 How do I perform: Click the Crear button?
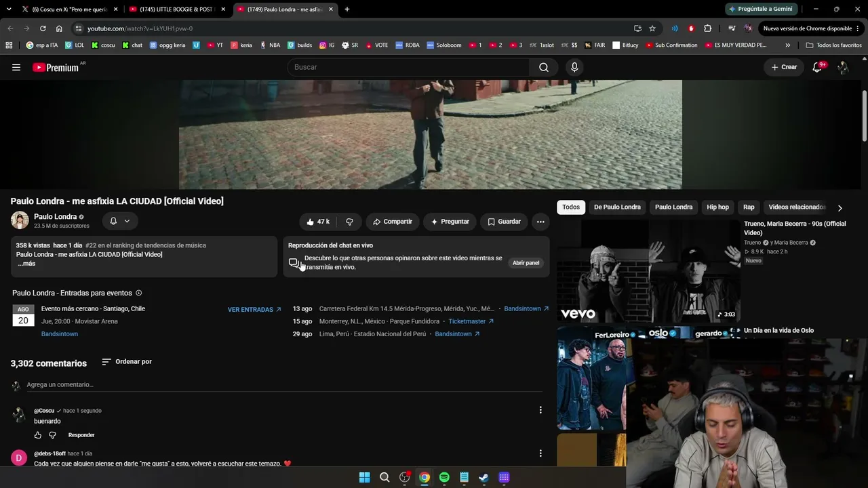[x=784, y=67]
